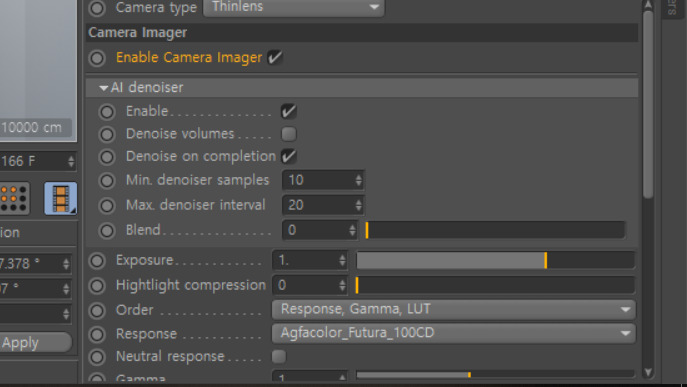Click the Blend stepper arrows
The width and height of the screenshot is (687, 387).
click(x=352, y=230)
